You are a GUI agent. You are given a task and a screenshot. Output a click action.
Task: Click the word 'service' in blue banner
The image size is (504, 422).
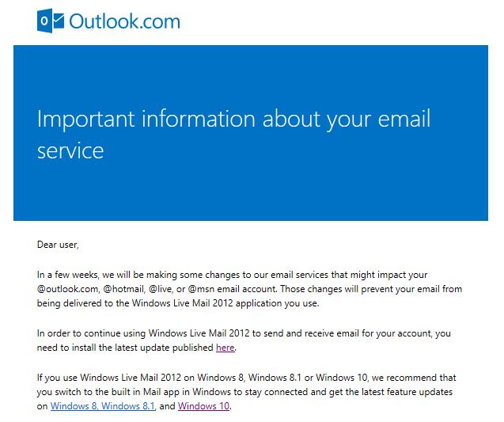coord(70,151)
